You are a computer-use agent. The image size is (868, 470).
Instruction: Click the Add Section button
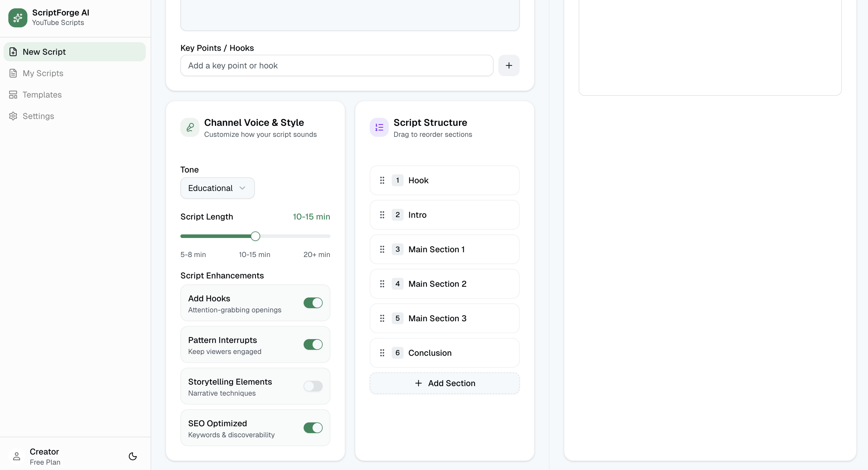click(444, 383)
